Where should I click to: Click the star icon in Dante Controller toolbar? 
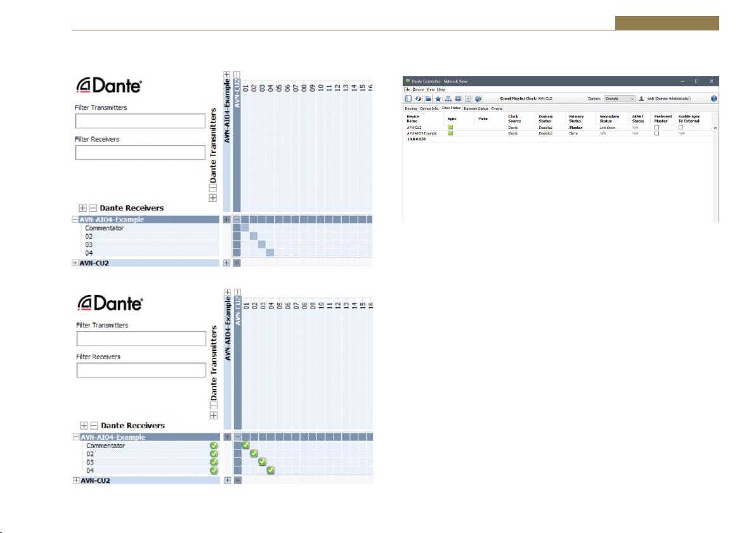438,98
